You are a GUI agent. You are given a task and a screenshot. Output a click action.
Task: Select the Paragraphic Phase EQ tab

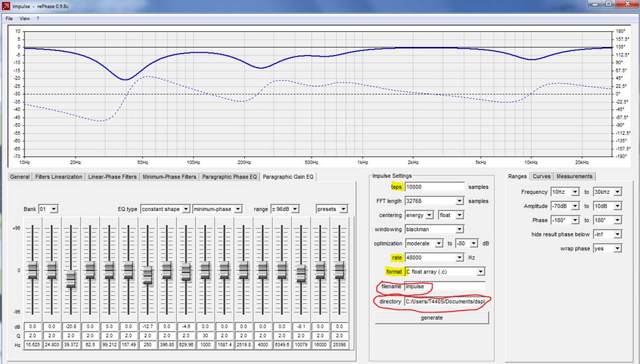(x=230, y=177)
